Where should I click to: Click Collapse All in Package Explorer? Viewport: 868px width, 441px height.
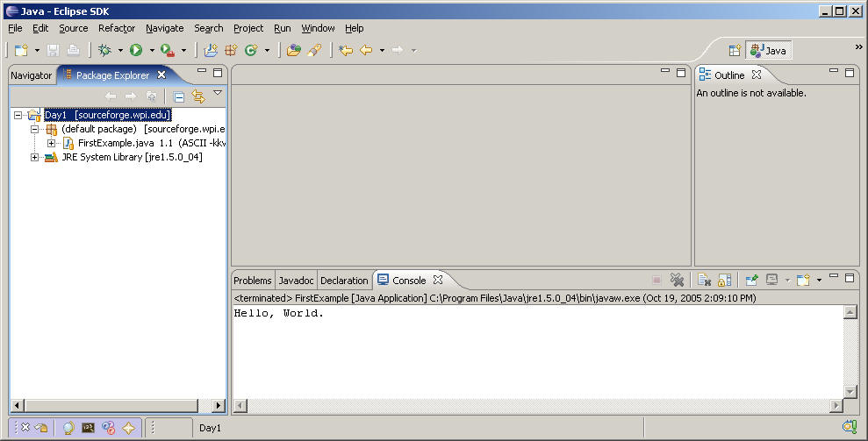click(179, 96)
